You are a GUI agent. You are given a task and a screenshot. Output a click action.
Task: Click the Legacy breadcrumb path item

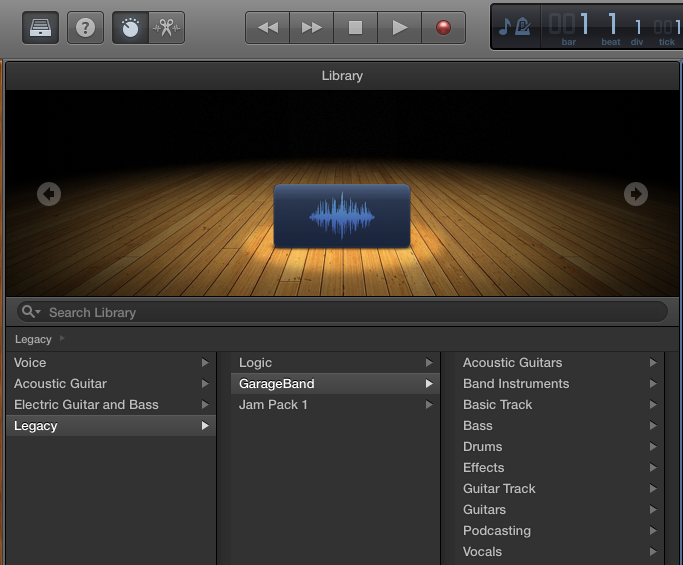[x=33, y=339]
